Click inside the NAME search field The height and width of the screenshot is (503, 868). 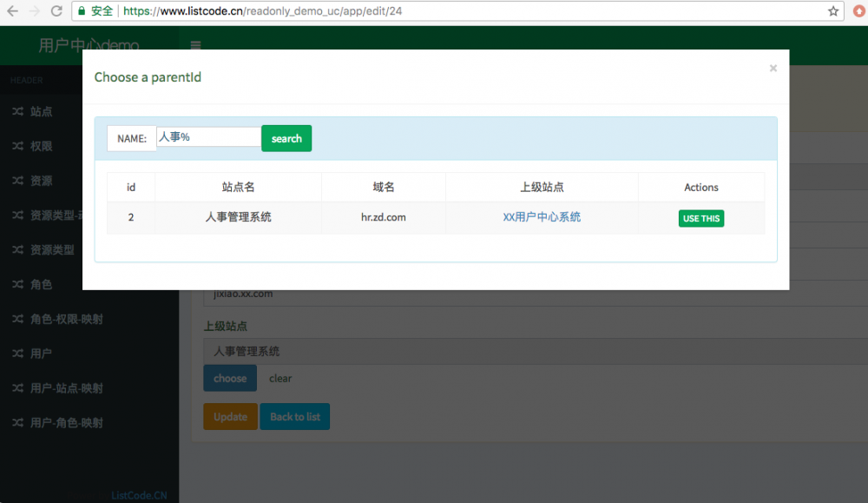click(207, 138)
